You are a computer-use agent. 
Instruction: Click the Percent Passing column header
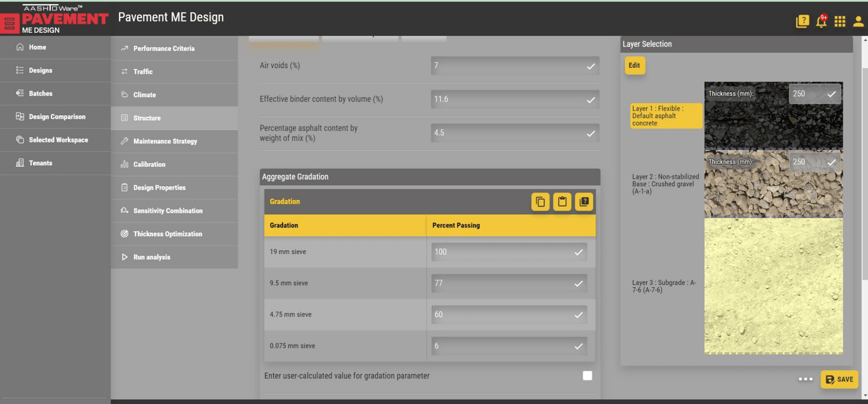click(x=511, y=225)
